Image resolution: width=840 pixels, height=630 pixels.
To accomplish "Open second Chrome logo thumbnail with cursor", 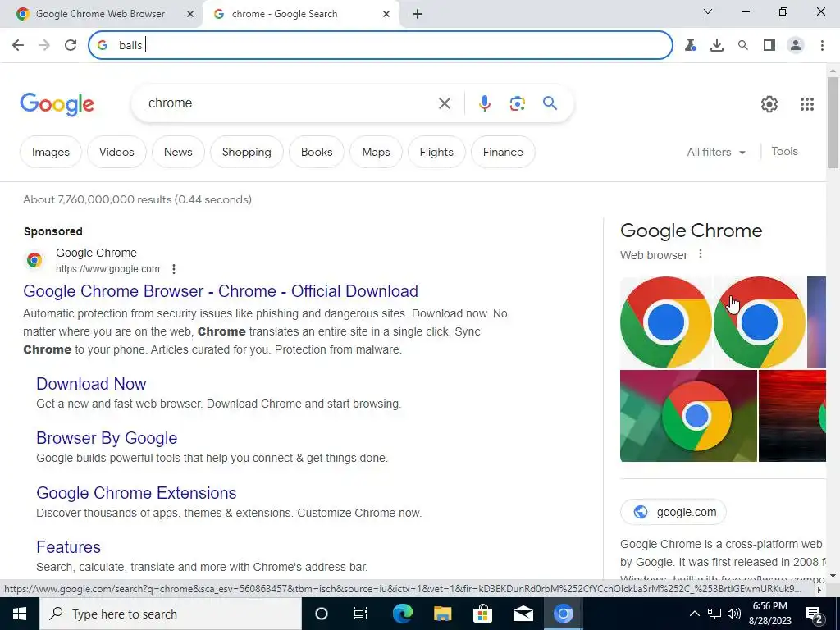I will pyautogui.click(x=759, y=322).
